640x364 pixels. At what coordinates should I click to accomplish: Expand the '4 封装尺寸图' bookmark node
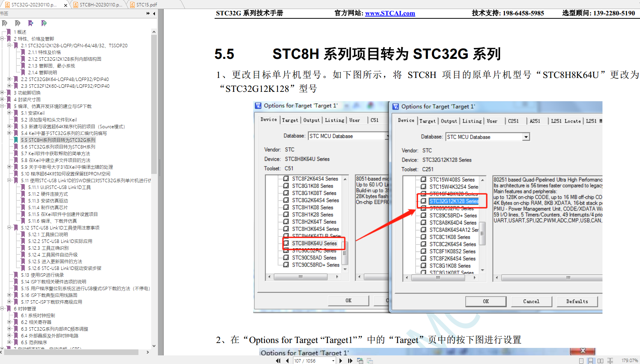[2, 99]
